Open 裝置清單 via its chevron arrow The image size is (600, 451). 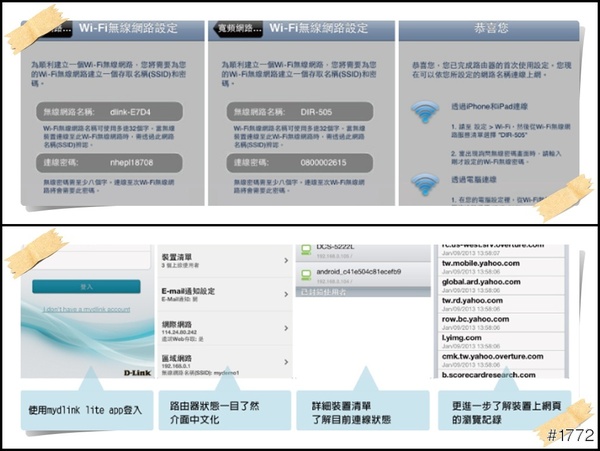tap(286, 261)
